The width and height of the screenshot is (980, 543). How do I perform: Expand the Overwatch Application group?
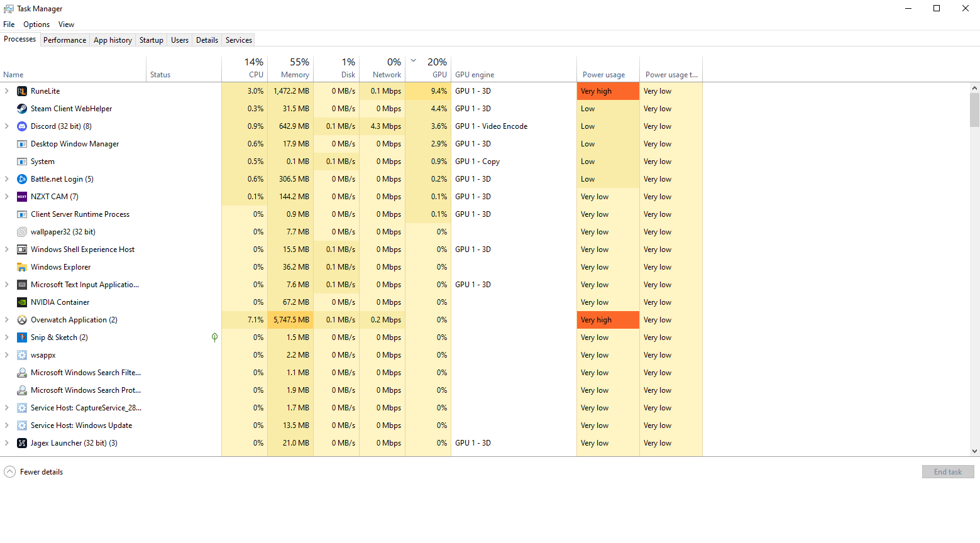7,320
